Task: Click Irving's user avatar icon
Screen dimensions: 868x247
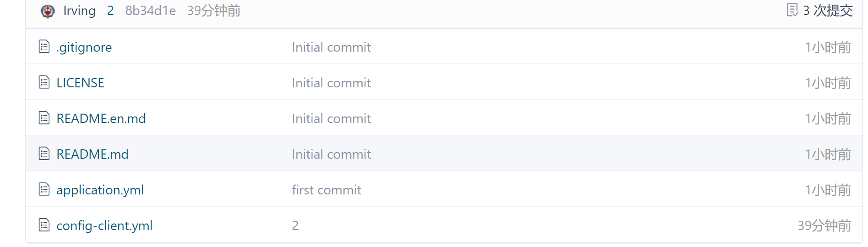Action: (48, 11)
